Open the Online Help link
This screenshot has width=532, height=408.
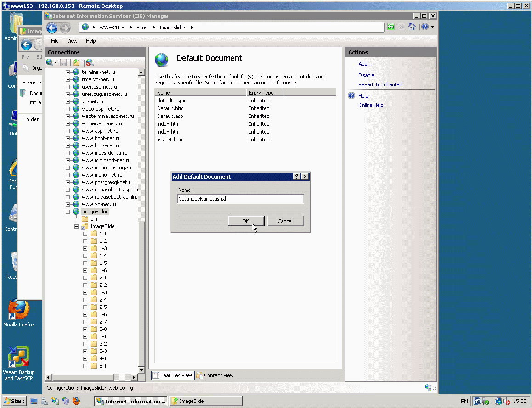[x=371, y=105]
